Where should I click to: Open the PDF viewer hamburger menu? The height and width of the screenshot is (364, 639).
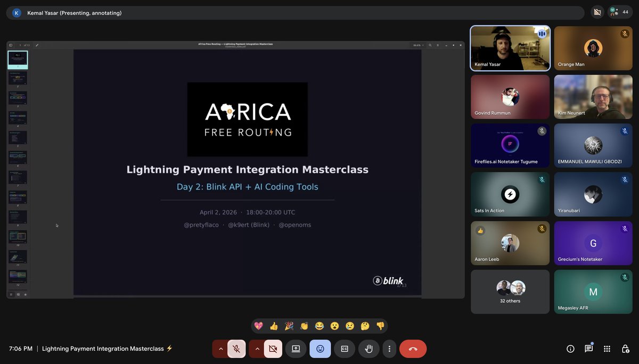point(438,45)
